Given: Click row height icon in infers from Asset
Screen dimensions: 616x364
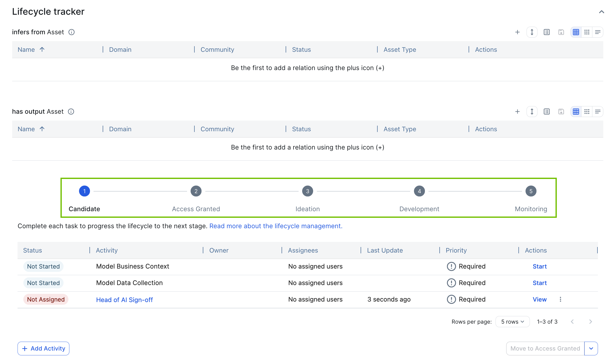Looking at the screenshot, I should click(x=532, y=32).
